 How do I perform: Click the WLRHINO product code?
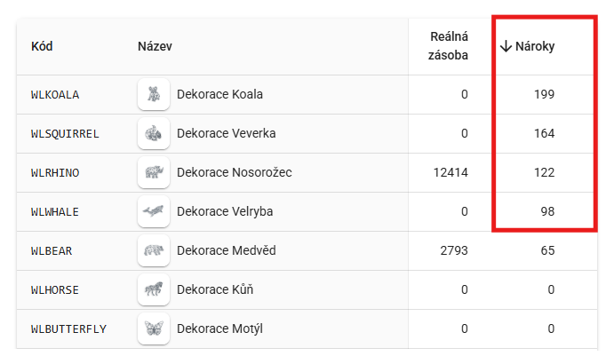click(x=55, y=172)
